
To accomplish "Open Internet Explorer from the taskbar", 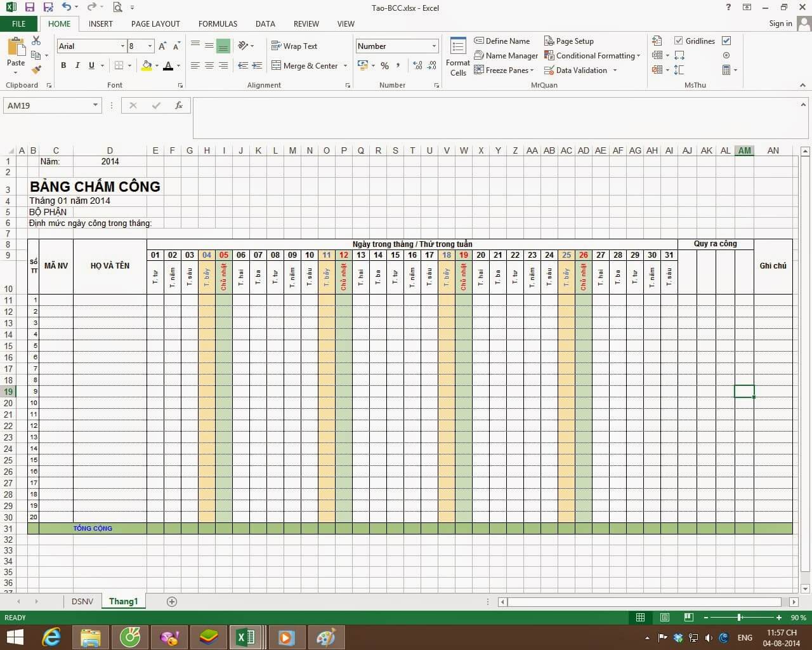I will 51,637.
